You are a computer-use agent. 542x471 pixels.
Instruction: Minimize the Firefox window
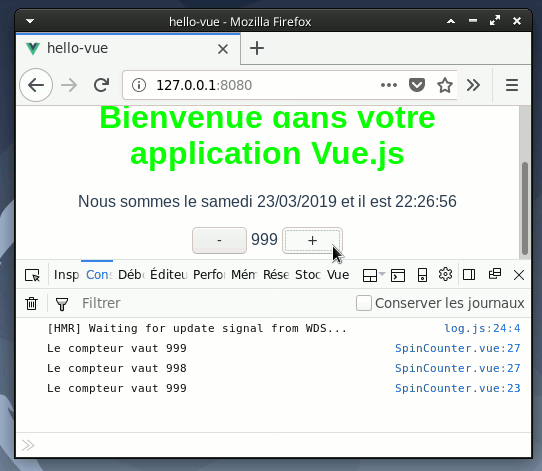473,21
